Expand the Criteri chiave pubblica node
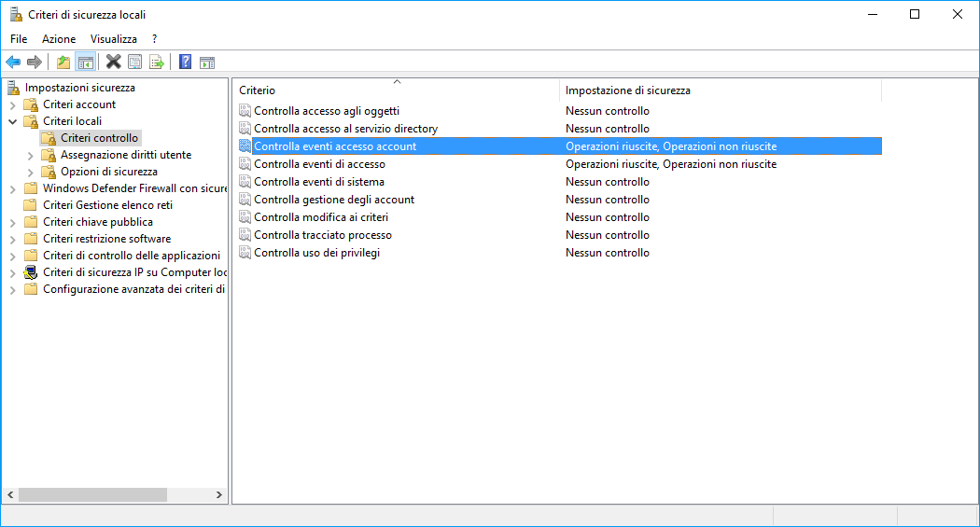The image size is (980, 527). pyautogui.click(x=12, y=222)
